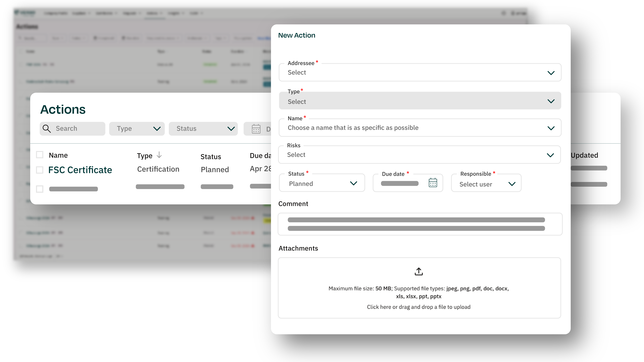Click the Certification cell in FSC row
The height and width of the screenshot is (362, 644).
158,169
